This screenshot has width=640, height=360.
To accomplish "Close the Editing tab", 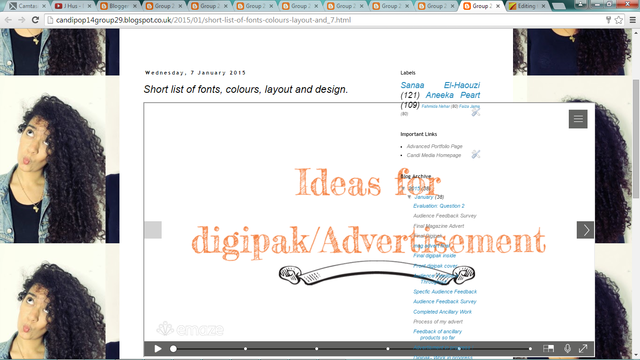I will [543, 6].
